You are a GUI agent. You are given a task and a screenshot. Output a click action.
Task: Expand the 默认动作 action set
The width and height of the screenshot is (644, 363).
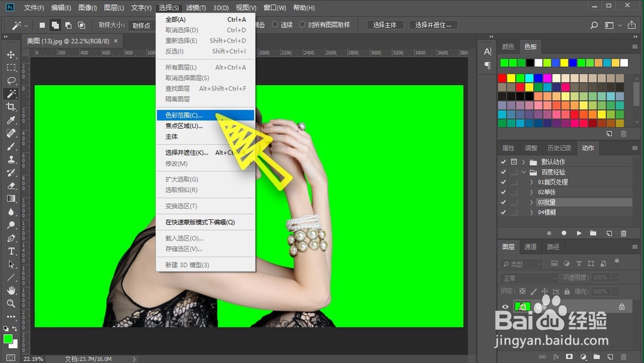pyautogui.click(x=523, y=162)
